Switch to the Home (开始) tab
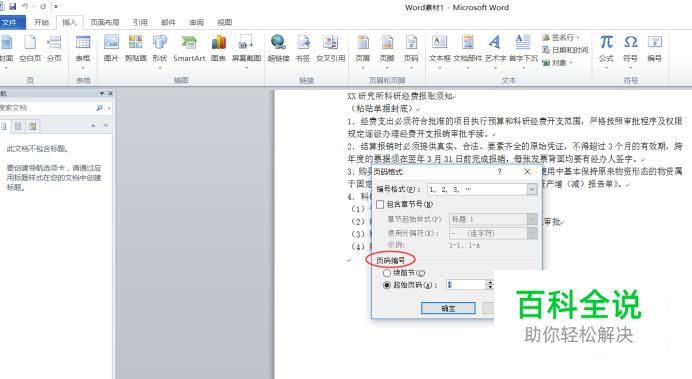This screenshot has width=692, height=379. click(x=41, y=22)
